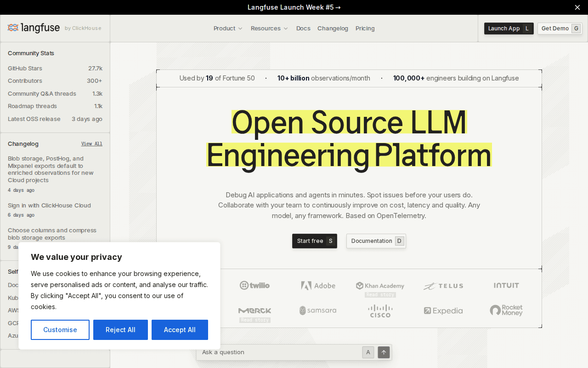Click the Launch App button

[509, 29]
